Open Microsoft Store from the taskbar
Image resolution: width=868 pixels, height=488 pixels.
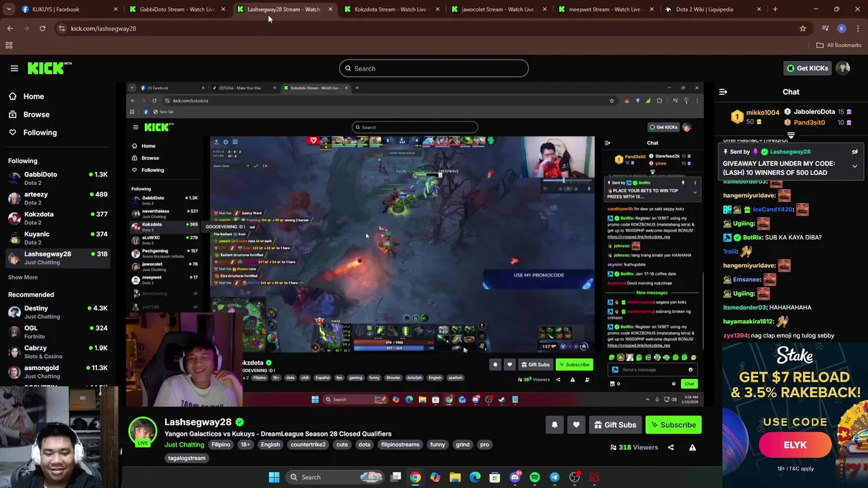pos(495,477)
